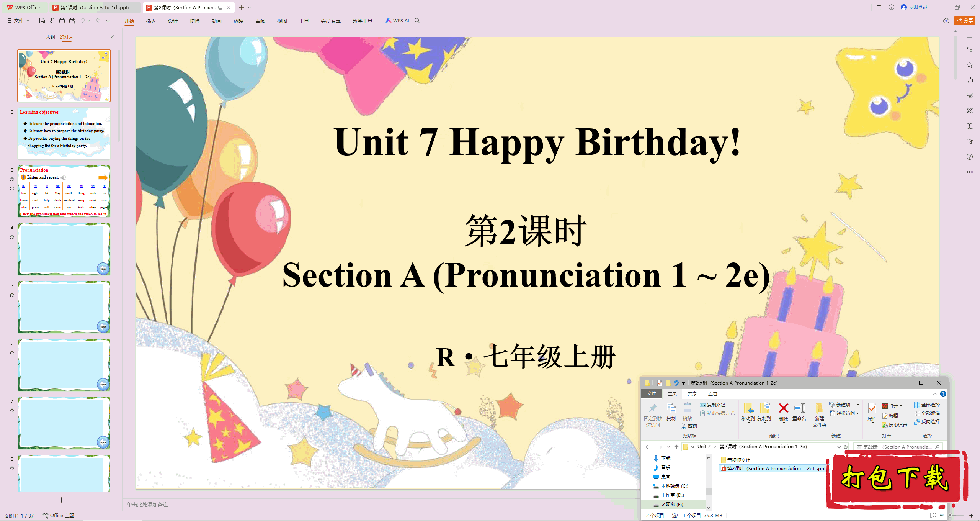Expand the undo history dropdown arrow
The height and width of the screenshot is (521, 980).
pos(89,21)
